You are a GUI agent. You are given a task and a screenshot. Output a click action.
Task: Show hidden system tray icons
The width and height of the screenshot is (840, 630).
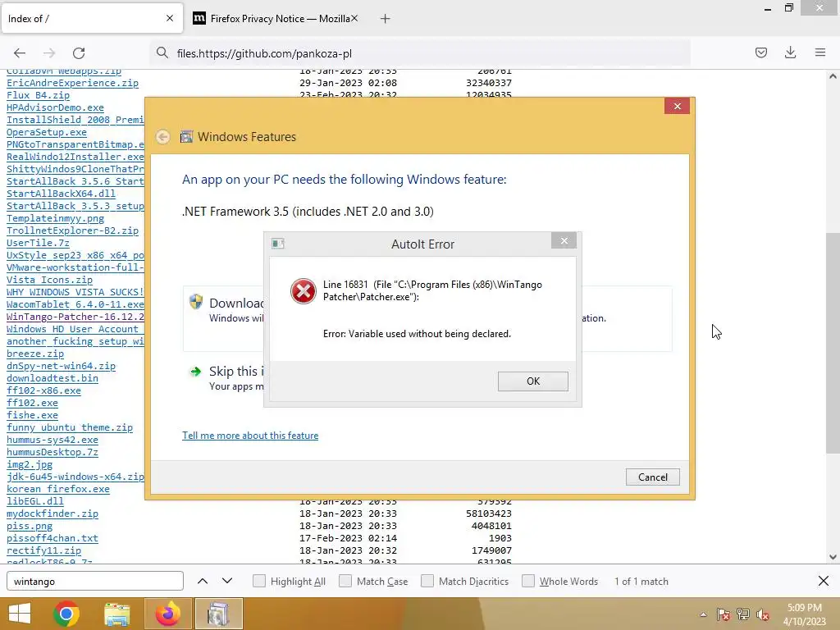pos(703,614)
